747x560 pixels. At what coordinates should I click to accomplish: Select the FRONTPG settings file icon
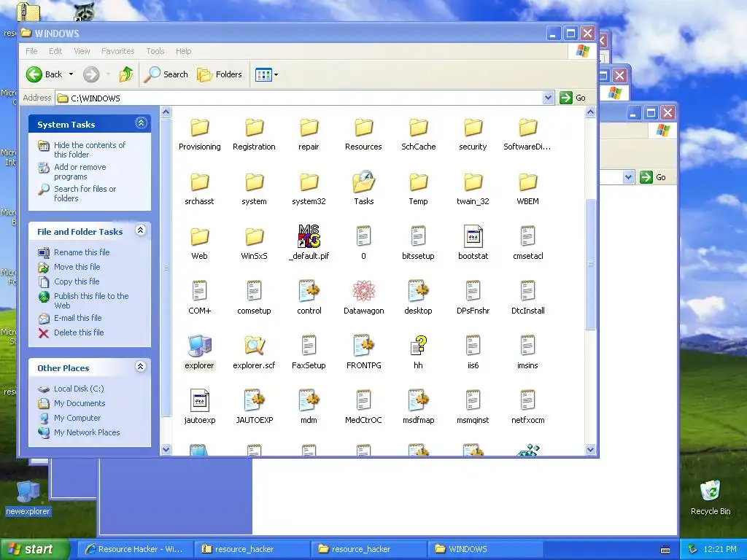[x=363, y=346]
